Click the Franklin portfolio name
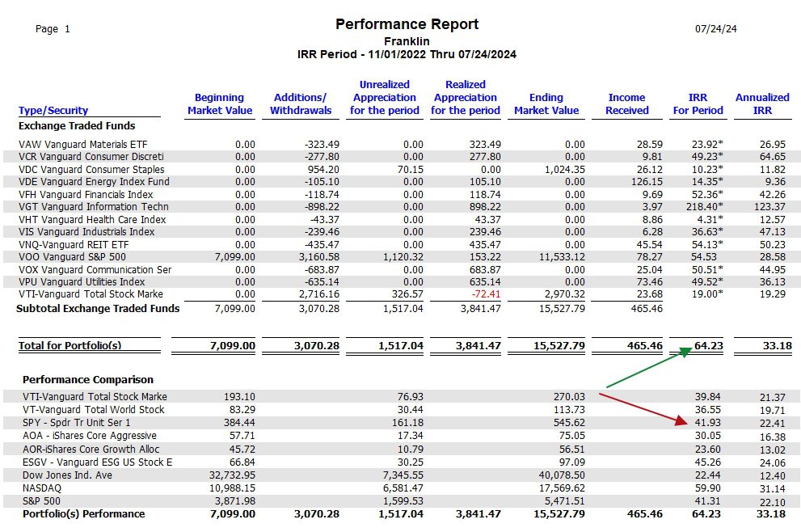The width and height of the screenshot is (801, 532). (407, 41)
